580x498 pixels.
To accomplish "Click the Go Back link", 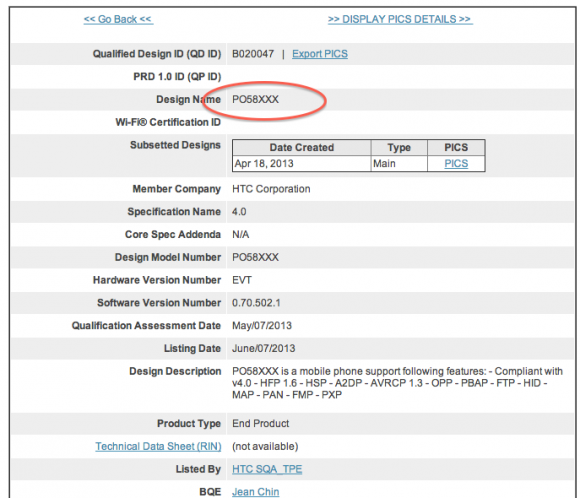I will click(x=118, y=19).
